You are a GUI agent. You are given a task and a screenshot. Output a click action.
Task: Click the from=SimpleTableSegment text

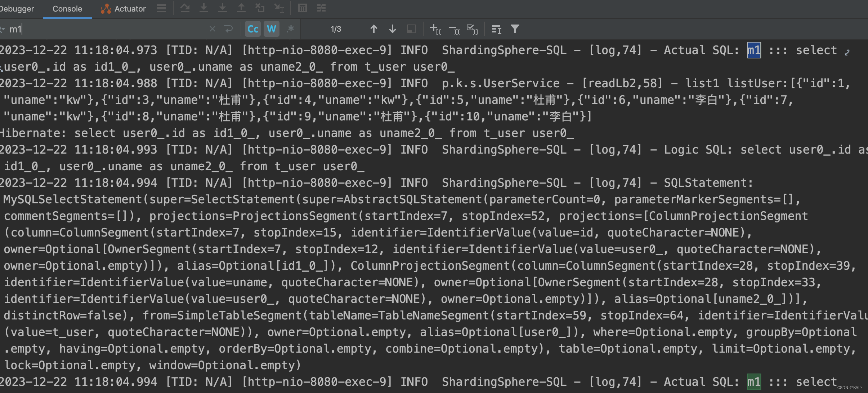[x=222, y=315]
